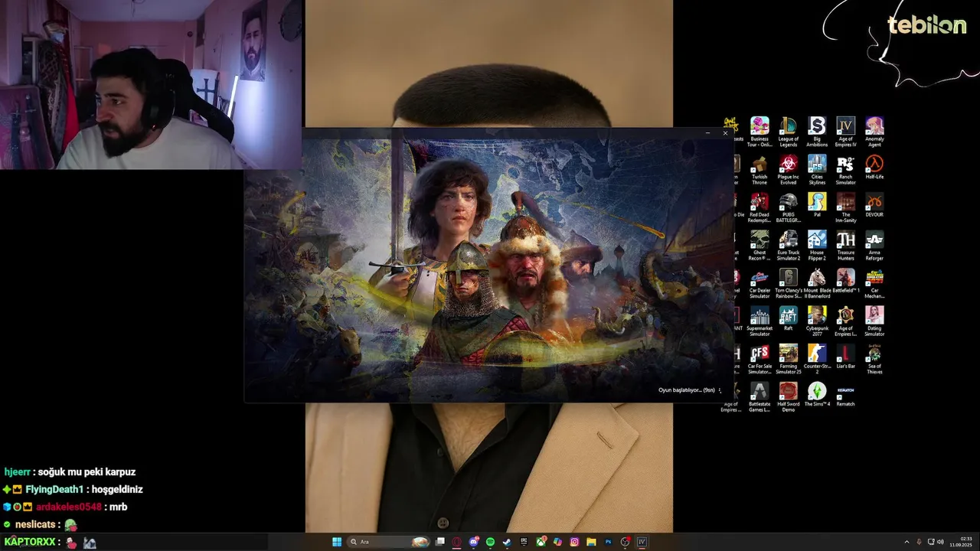
Task: Open Ranch Simulator desktop icon
Action: (845, 170)
